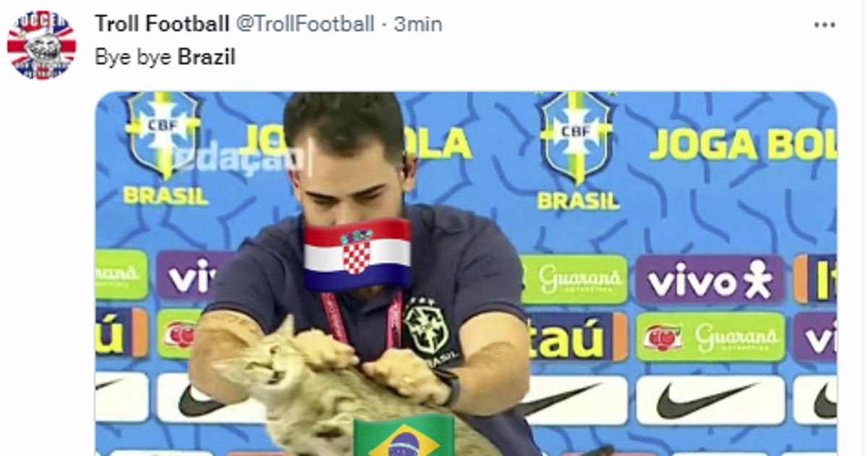Click the yellow JOGA BOL text at the right
This screenshot has height=456, width=868.
743,145
